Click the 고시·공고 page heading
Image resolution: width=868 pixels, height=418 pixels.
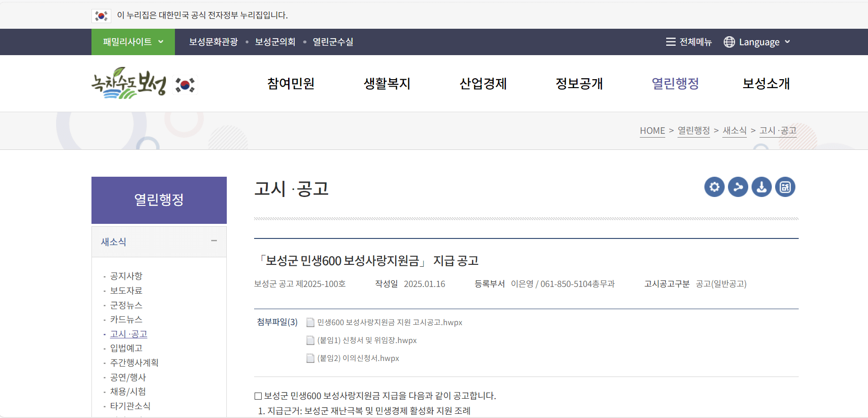[291, 189]
